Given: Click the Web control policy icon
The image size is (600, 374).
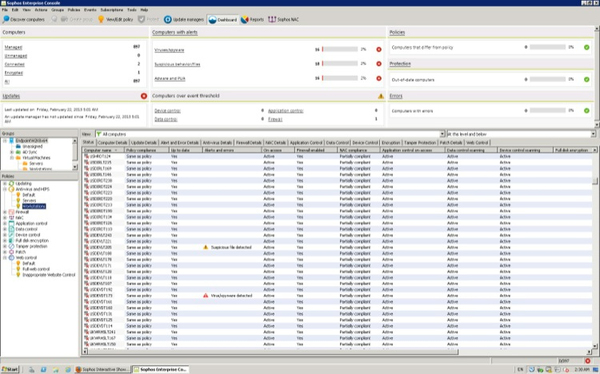Looking at the screenshot, I should pos(11,258).
